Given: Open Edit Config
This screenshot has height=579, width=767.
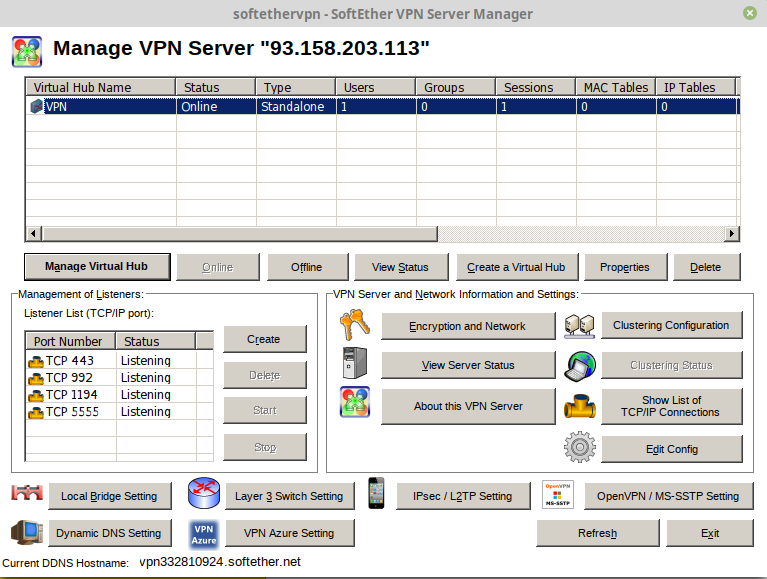Looking at the screenshot, I should tap(672, 449).
